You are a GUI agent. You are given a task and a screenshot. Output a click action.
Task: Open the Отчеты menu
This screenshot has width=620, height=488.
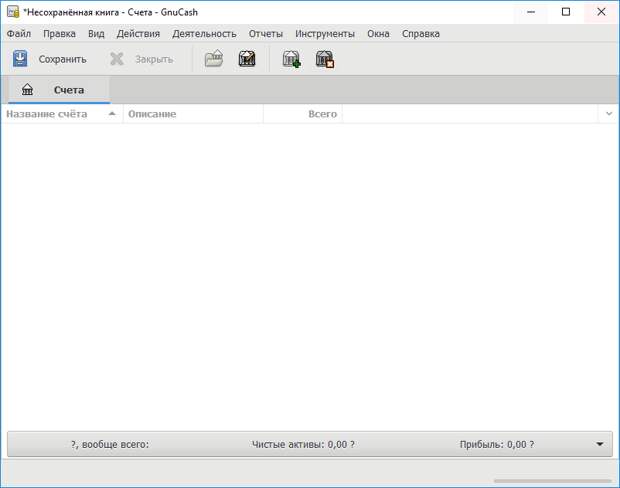(x=266, y=34)
